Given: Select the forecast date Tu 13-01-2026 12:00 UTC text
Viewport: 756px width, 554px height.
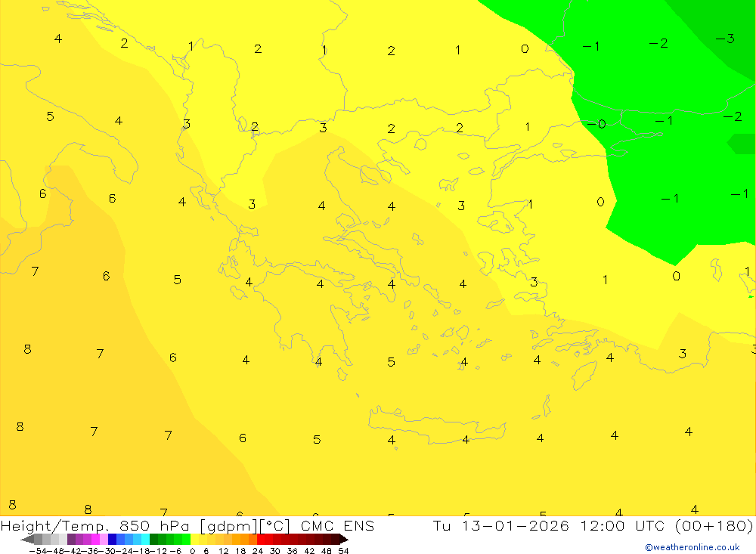Looking at the screenshot, I should pos(549,525).
